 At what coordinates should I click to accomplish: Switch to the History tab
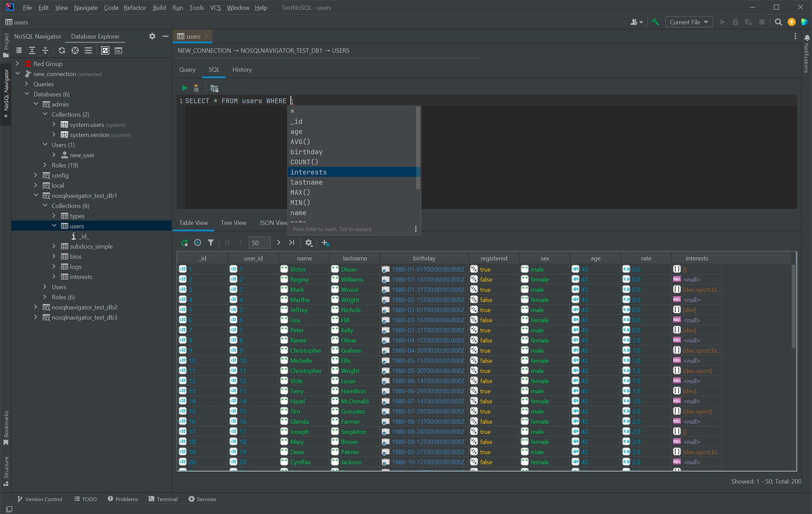point(242,69)
